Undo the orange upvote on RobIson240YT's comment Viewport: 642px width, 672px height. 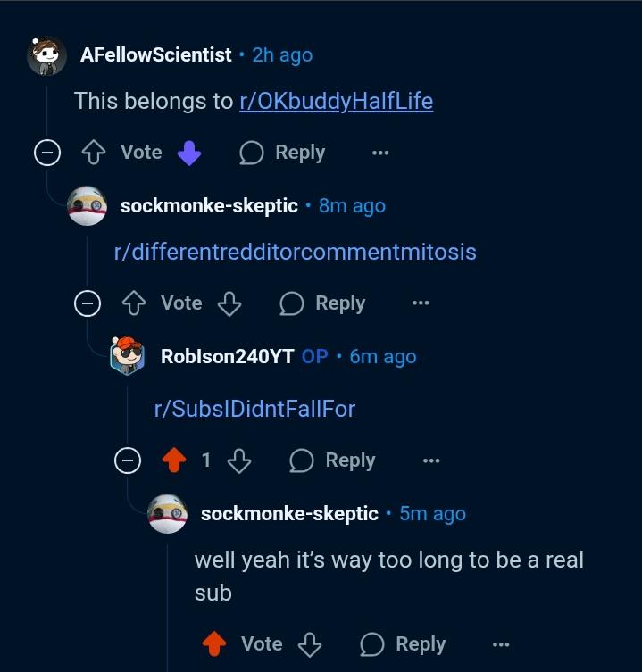tap(174, 460)
